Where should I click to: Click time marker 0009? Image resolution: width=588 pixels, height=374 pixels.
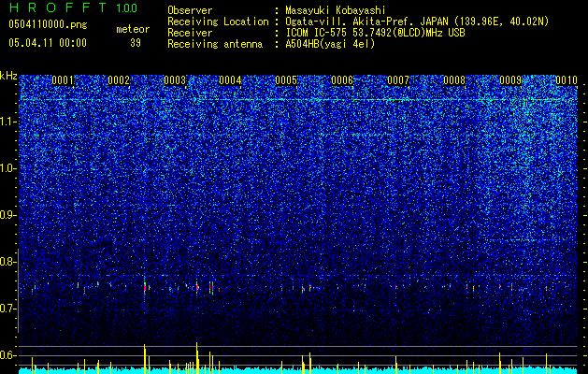(510, 80)
